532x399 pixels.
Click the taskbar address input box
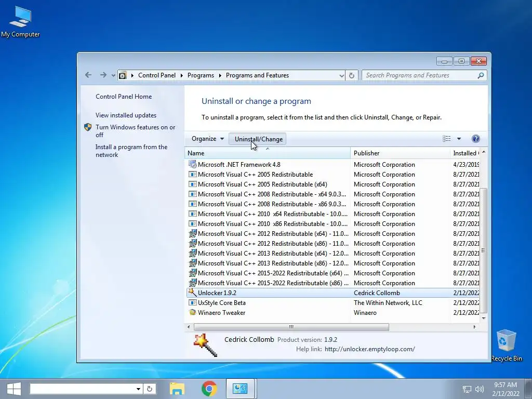(83, 389)
